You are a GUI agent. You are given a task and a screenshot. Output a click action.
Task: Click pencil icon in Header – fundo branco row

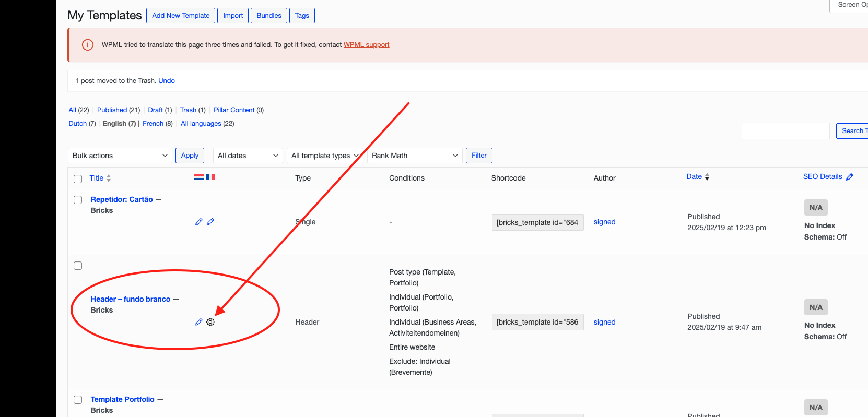198,322
